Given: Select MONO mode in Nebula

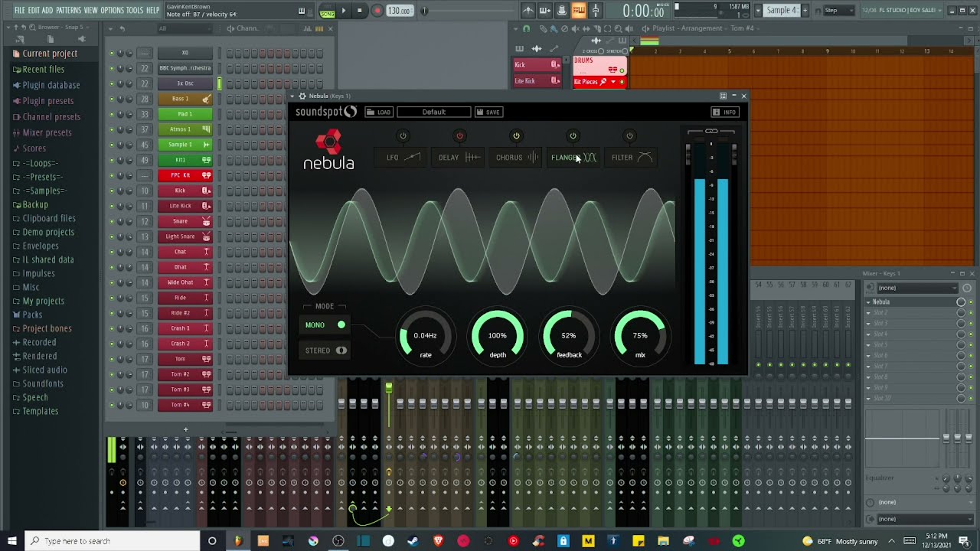Looking at the screenshot, I should point(325,325).
